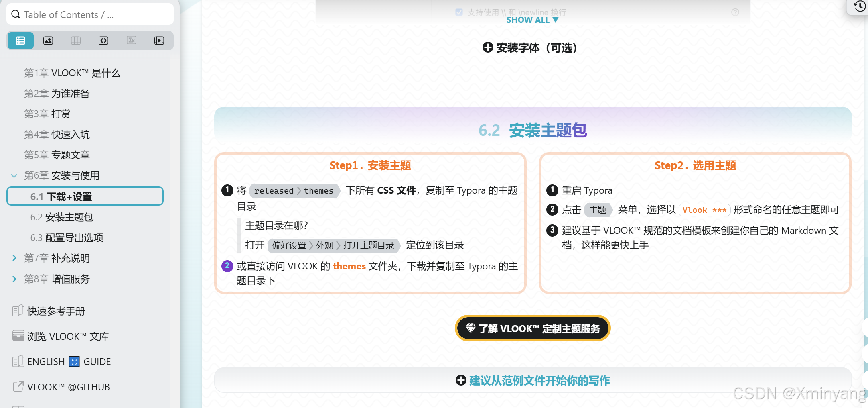Screen dimensions: 868x408
Task: Click the library icon beside 浏览 VLOOK 文库
Action: (x=18, y=336)
